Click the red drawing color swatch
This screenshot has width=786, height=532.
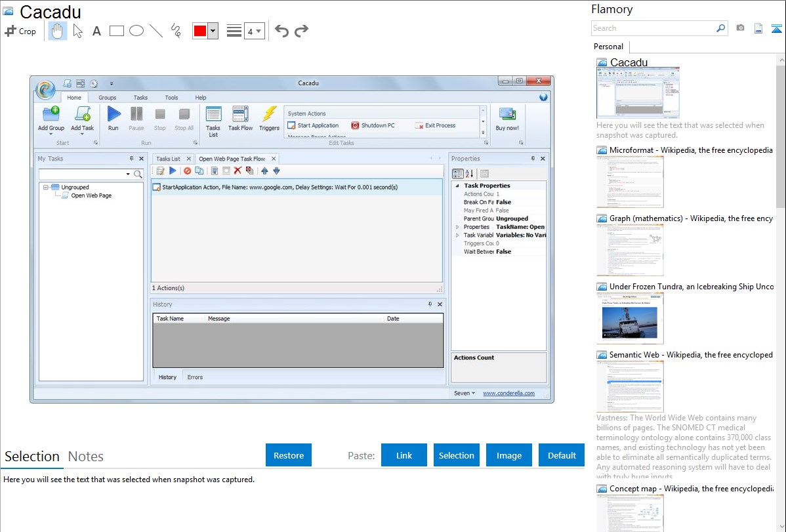click(200, 31)
